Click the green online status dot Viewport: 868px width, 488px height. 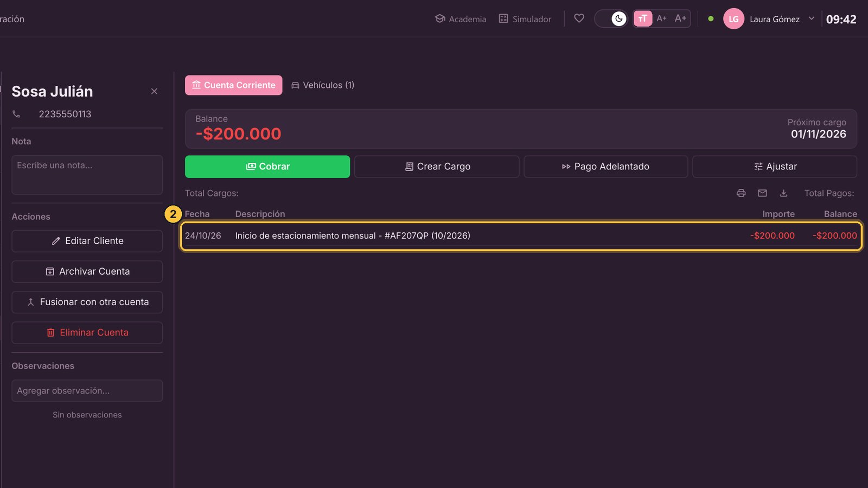[x=711, y=18]
